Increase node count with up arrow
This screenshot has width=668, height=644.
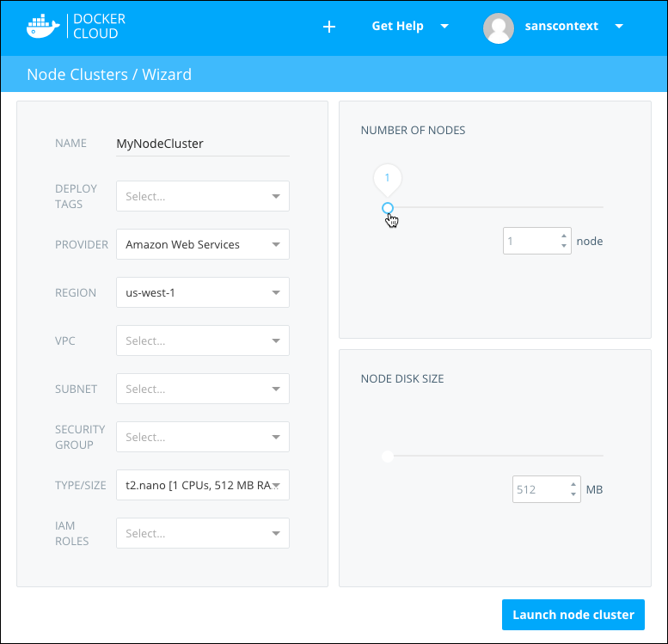[x=564, y=236]
